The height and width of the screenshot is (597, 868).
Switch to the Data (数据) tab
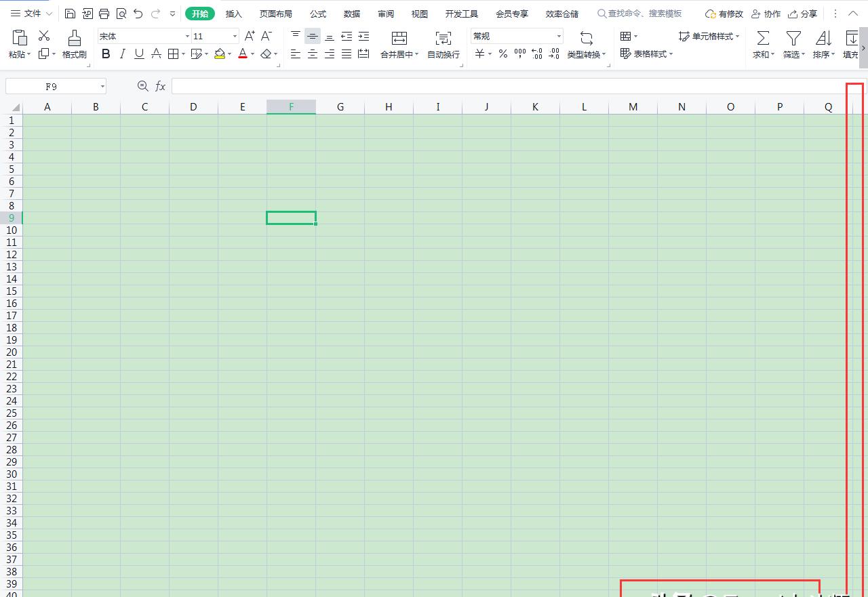point(352,14)
